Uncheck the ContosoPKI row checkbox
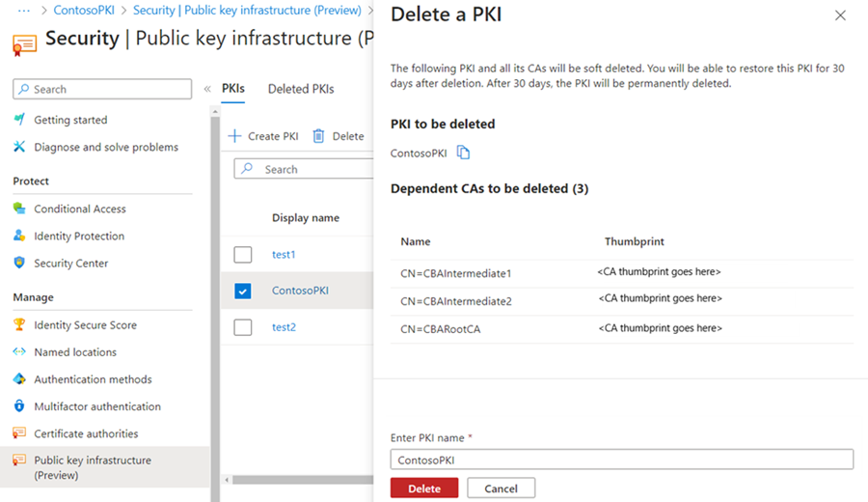This screenshot has width=868, height=502. point(242,291)
